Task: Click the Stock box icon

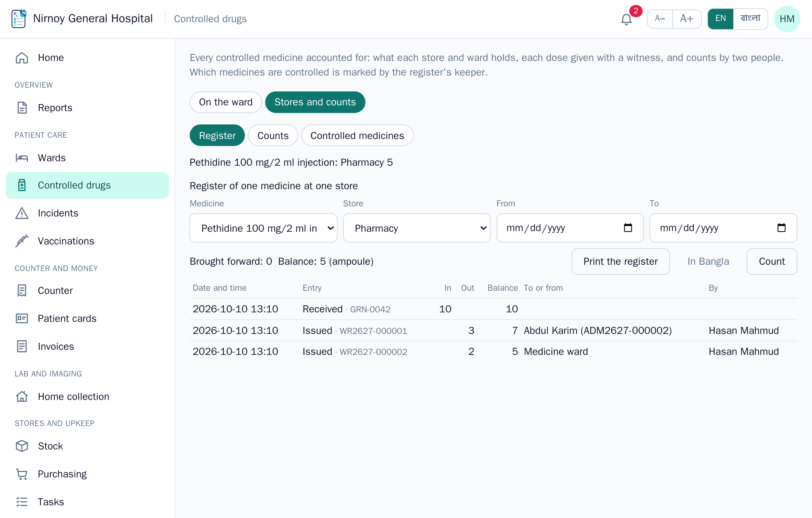Action: (x=22, y=446)
